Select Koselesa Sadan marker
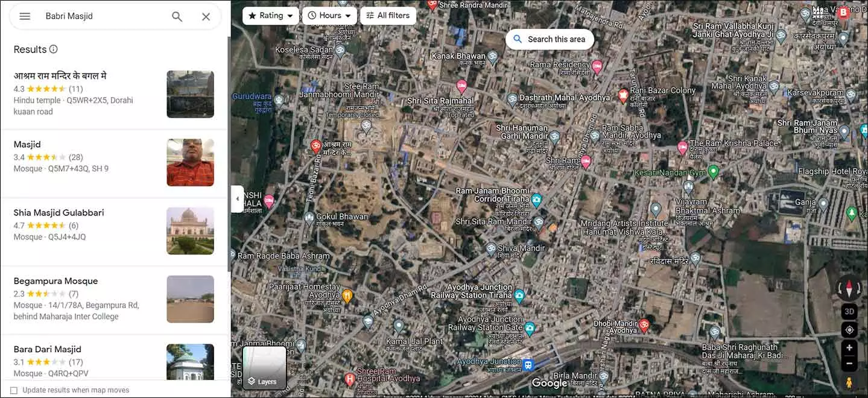Screen dimensions: 868x398 click(x=340, y=50)
